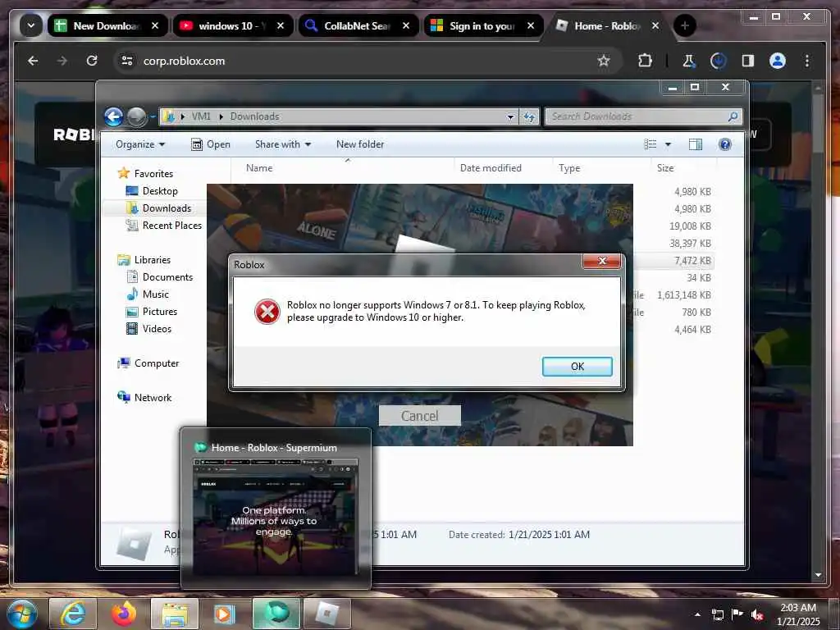Toggle the browser side panel
The width and height of the screenshot is (840, 630).
[x=748, y=61]
